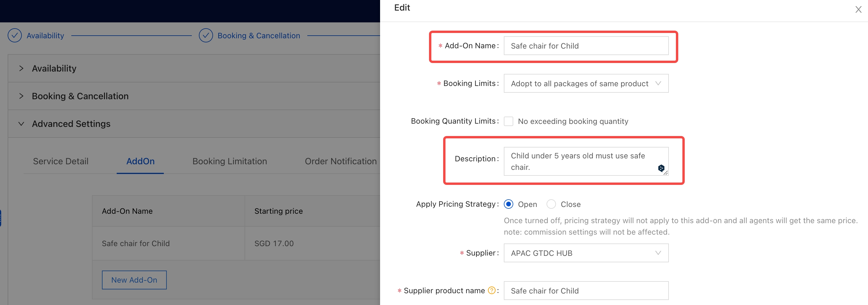This screenshot has height=305, width=868.
Task: Switch to the Service Detail tab
Action: pyautogui.click(x=61, y=161)
